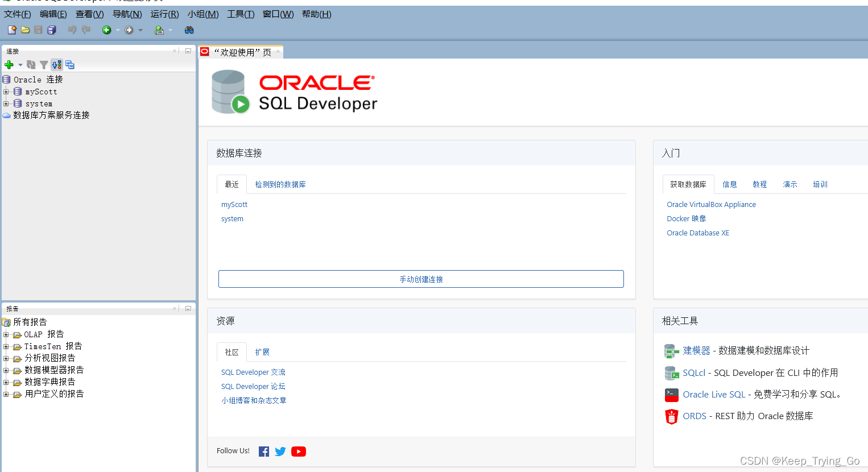This screenshot has height=472, width=868.
Task: Switch to the 信息 tab in 入门
Action: coord(730,185)
